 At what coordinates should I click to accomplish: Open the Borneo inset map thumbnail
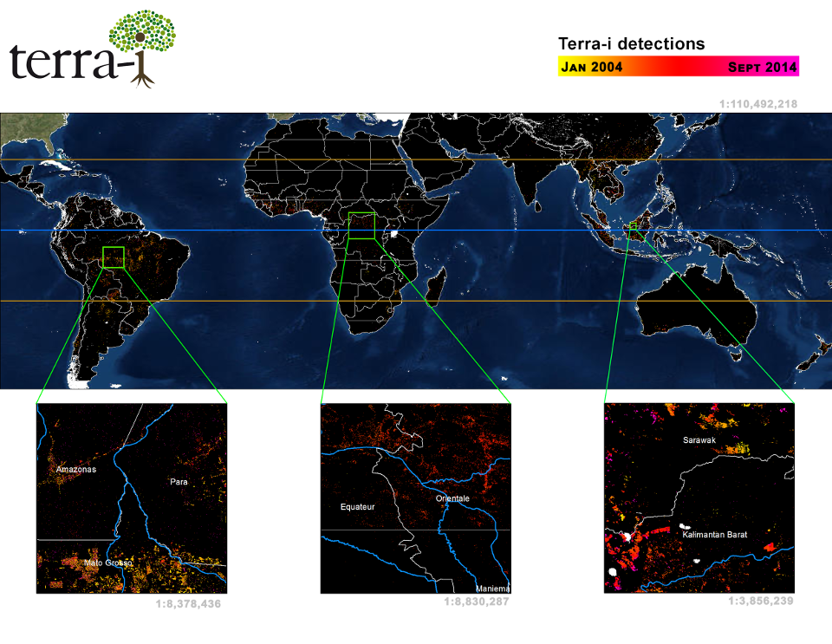click(699, 498)
